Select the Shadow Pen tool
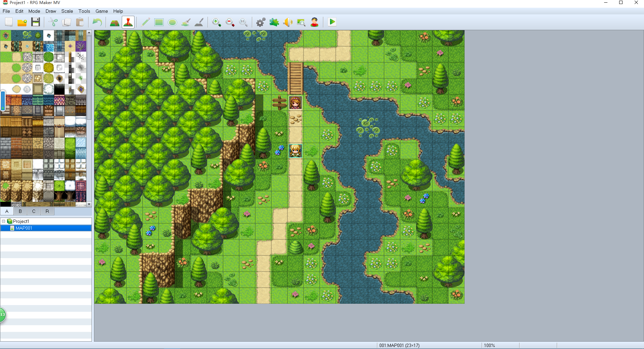Image resolution: width=644 pixels, height=349 pixels. click(x=199, y=22)
